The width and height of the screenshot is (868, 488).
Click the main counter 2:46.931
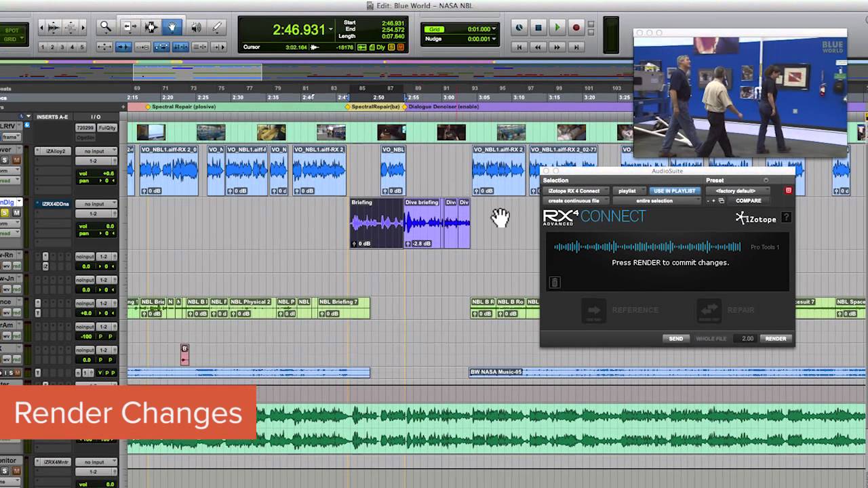298,30
